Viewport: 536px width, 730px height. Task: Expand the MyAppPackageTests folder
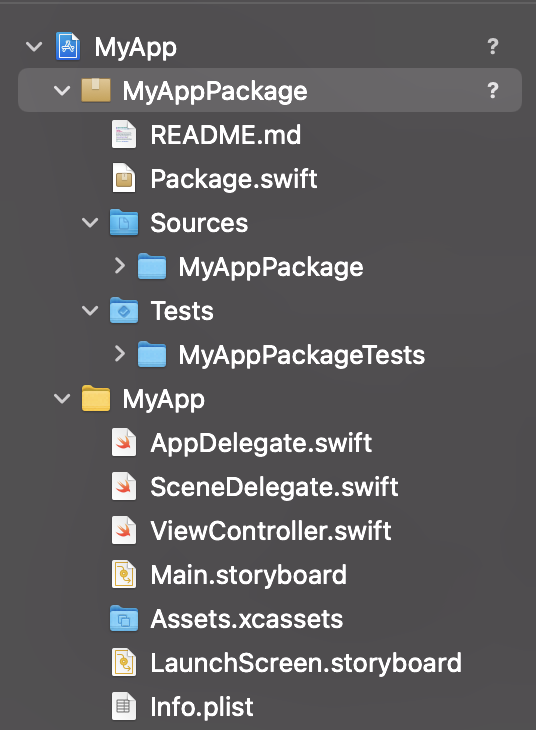pos(120,354)
